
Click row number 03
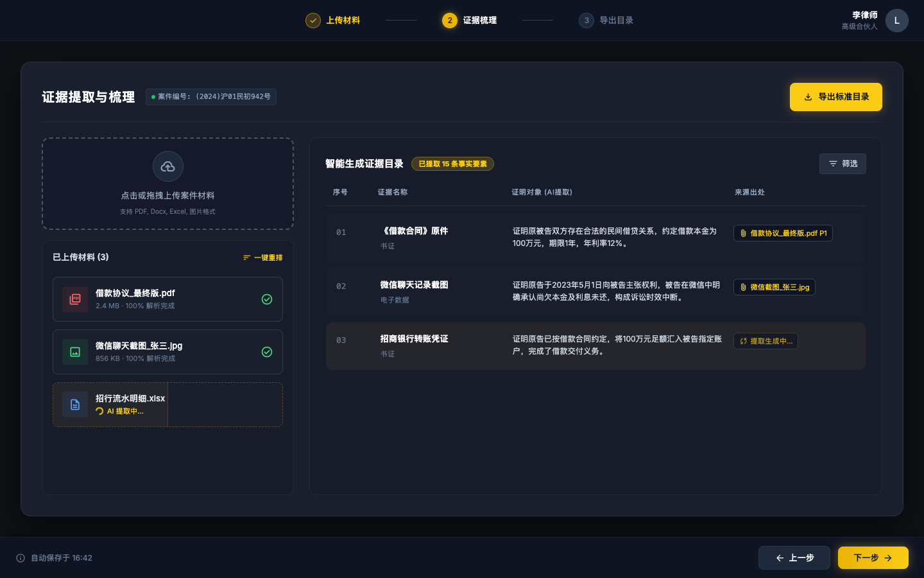[x=341, y=340]
